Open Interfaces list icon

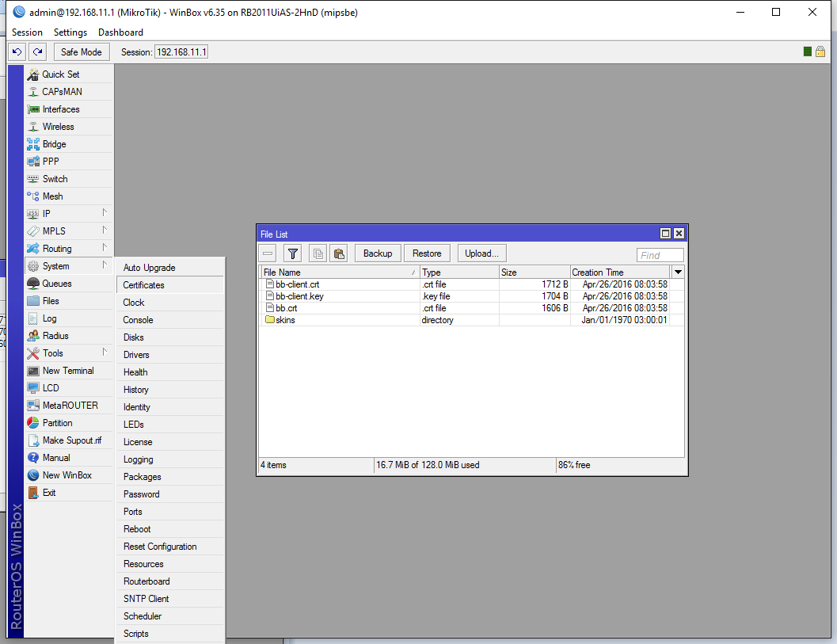coord(33,109)
